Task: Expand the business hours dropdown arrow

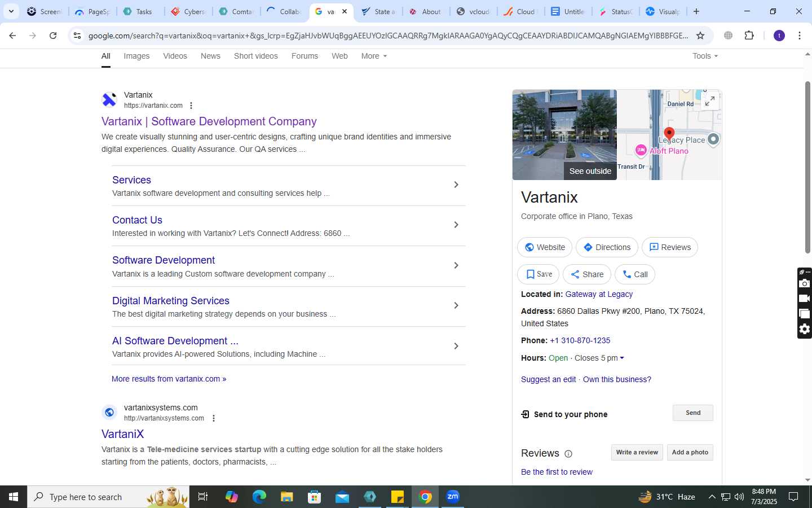Action: [x=622, y=358]
